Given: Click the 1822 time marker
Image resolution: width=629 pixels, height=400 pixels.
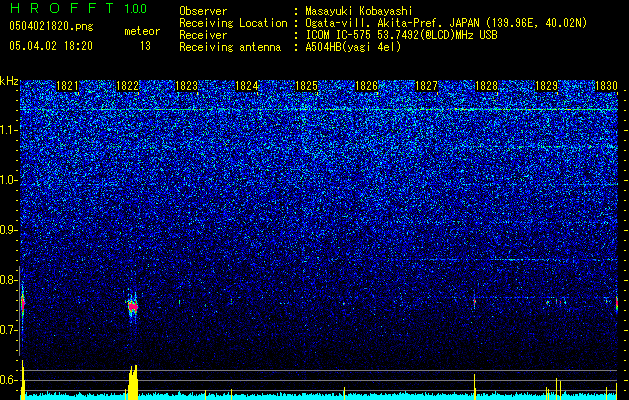Looking at the screenshot, I should pos(127,86).
